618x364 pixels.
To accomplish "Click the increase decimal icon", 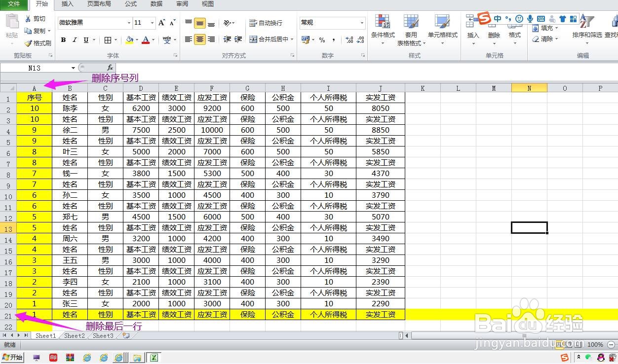I will (349, 40).
